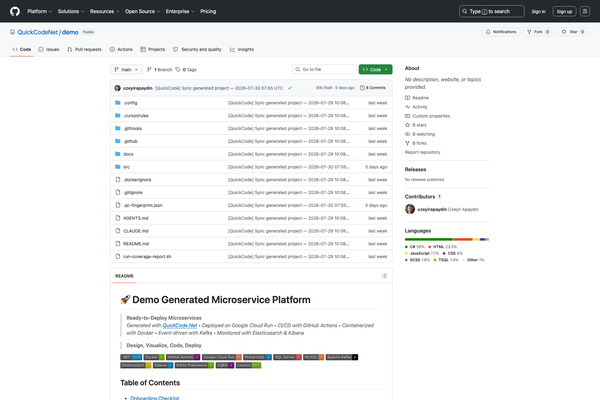Viewport: 600px width, 400px height.
Task: Open uzeyirapaydin contributor avatar
Action: pos(410,209)
